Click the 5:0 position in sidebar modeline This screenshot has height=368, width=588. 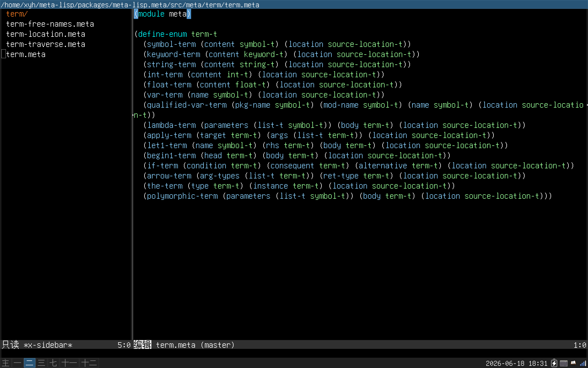click(124, 345)
